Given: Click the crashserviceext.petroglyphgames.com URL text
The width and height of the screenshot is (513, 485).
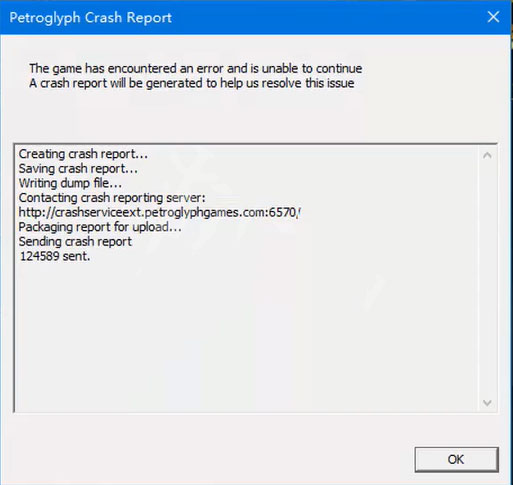Looking at the screenshot, I should pyautogui.click(x=160, y=212).
